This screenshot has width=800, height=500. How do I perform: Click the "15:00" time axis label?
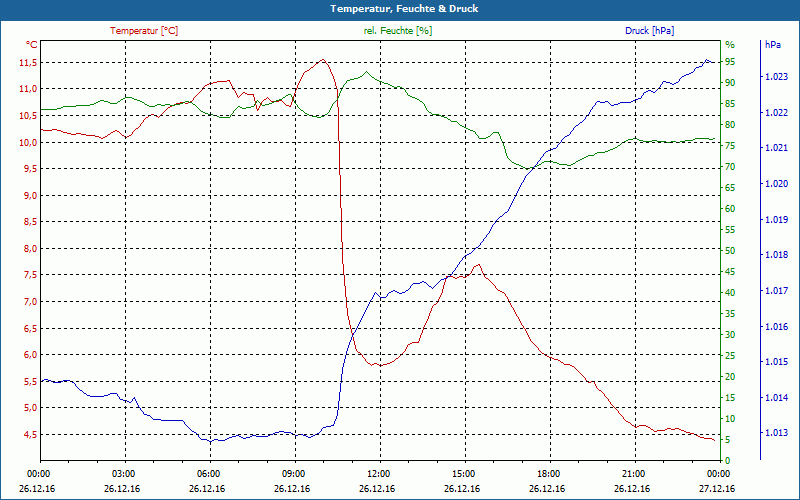coord(464,473)
